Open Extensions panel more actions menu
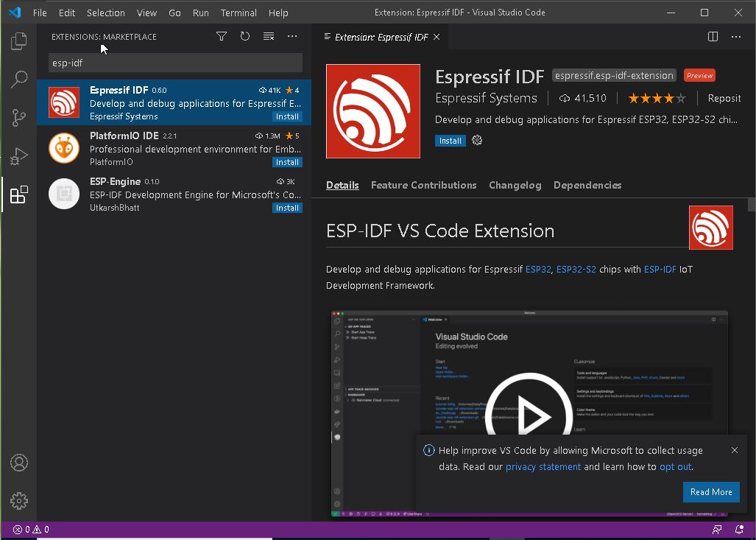 coord(292,36)
